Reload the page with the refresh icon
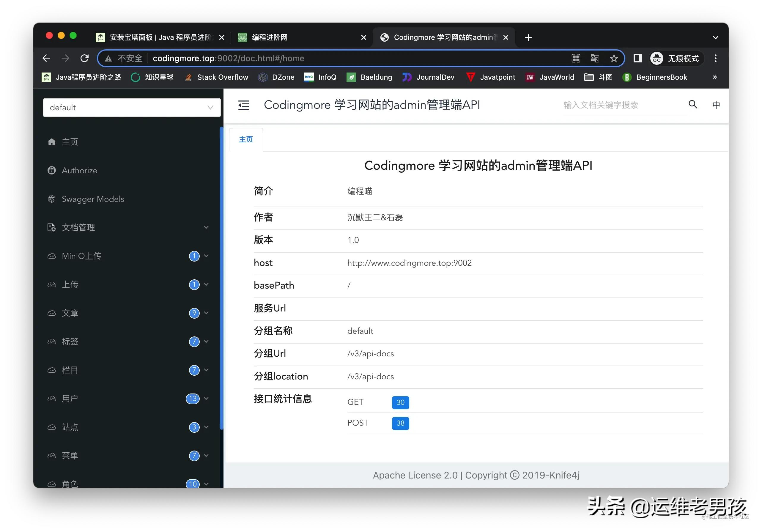 (85, 58)
